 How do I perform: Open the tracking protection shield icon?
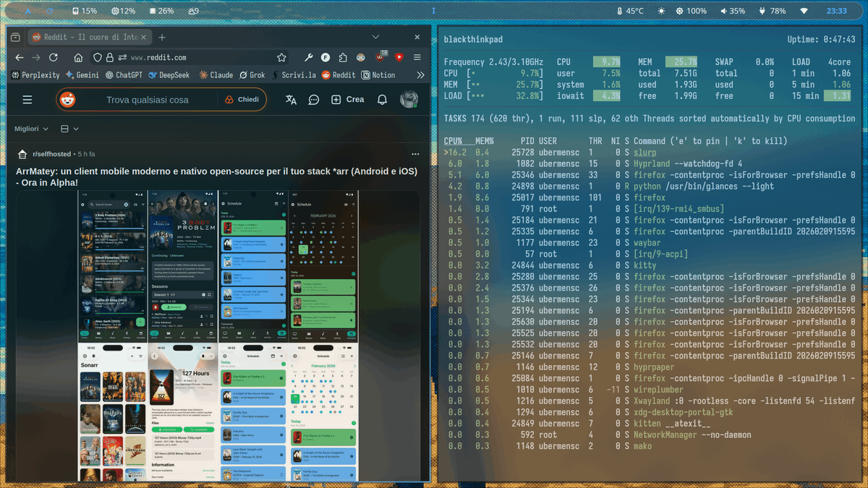pyautogui.click(x=98, y=57)
